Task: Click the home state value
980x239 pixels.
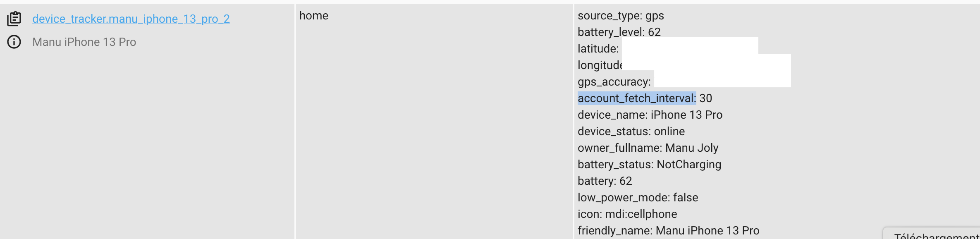Action: click(314, 15)
